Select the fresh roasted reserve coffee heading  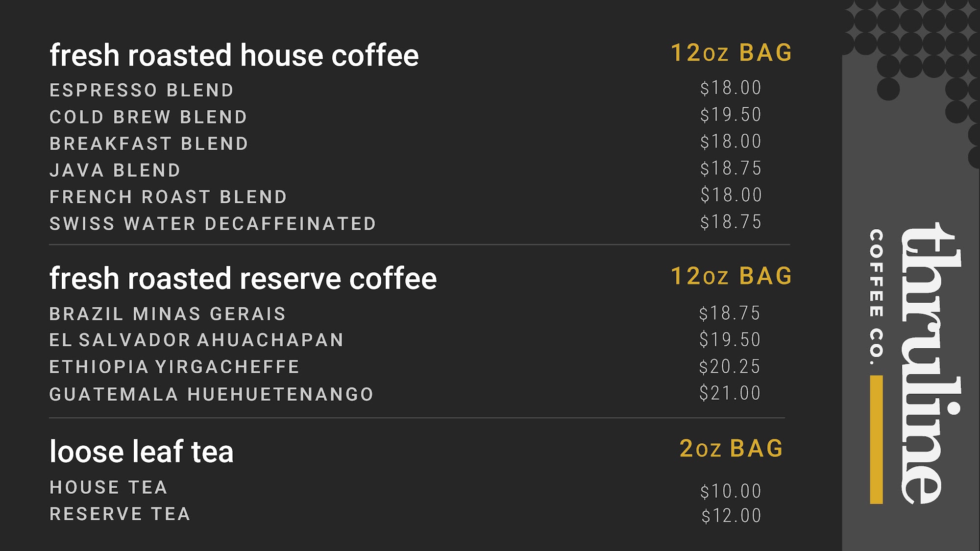(243, 278)
